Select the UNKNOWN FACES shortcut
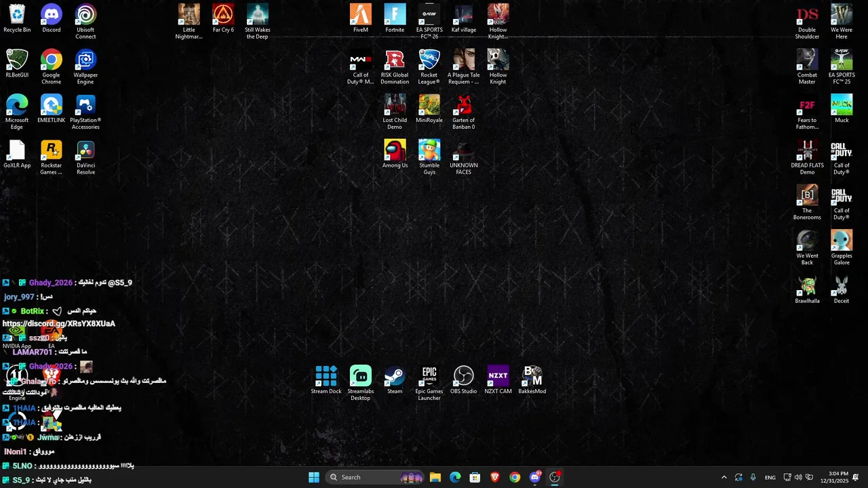This screenshot has height=488, width=868. (x=464, y=157)
